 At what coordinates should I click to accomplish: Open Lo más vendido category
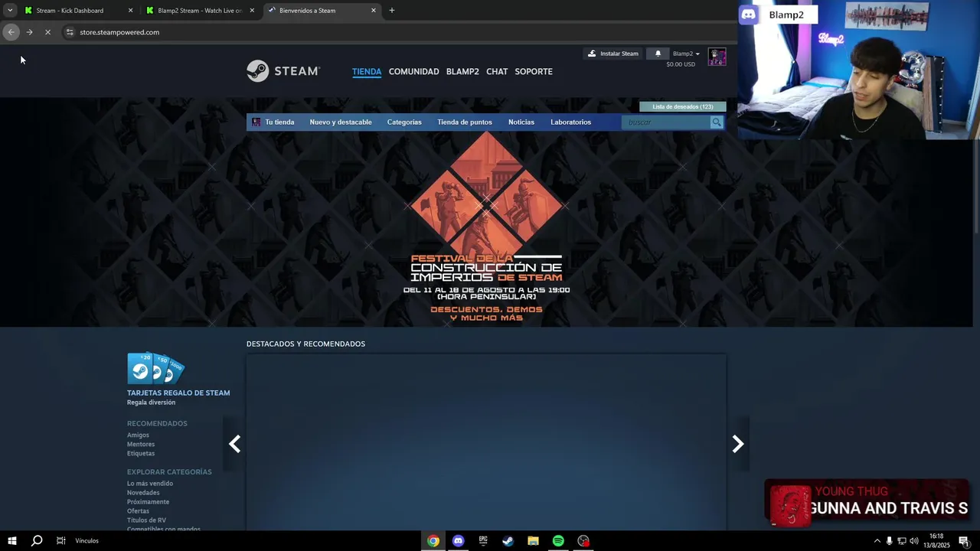150,483
